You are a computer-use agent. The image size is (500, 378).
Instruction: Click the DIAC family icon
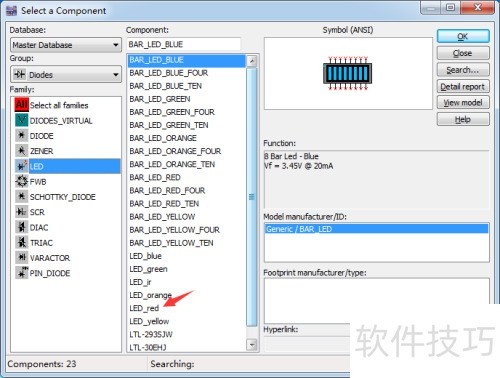22,227
